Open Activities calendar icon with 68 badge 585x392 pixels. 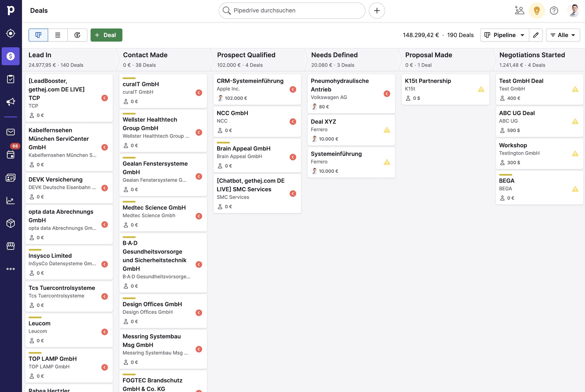(x=11, y=154)
